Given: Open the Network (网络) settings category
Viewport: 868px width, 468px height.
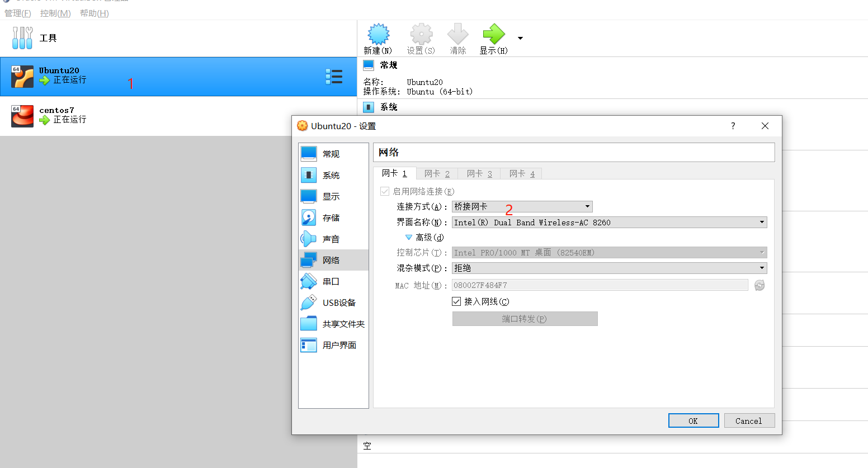Looking at the screenshot, I should 333,260.
